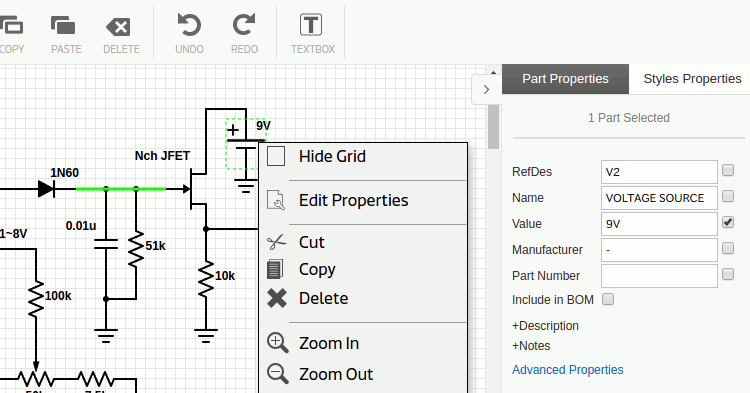
Task: Click the Copy toolbar icon
Action: 11,25
